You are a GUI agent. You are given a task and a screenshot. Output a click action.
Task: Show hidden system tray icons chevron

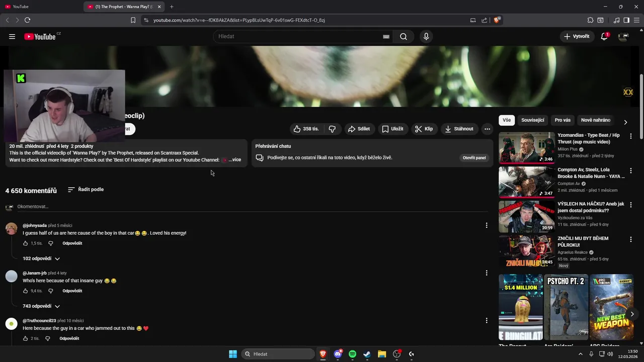(x=580, y=354)
